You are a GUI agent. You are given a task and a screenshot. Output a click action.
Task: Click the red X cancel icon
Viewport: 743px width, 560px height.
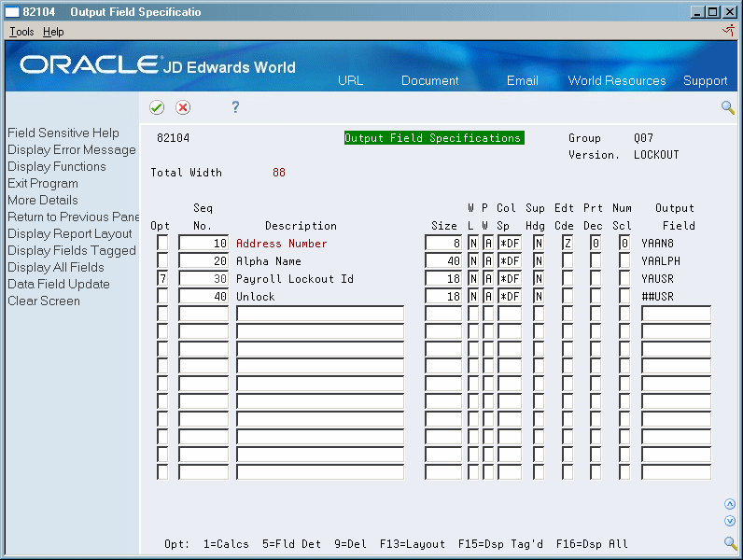click(x=183, y=107)
